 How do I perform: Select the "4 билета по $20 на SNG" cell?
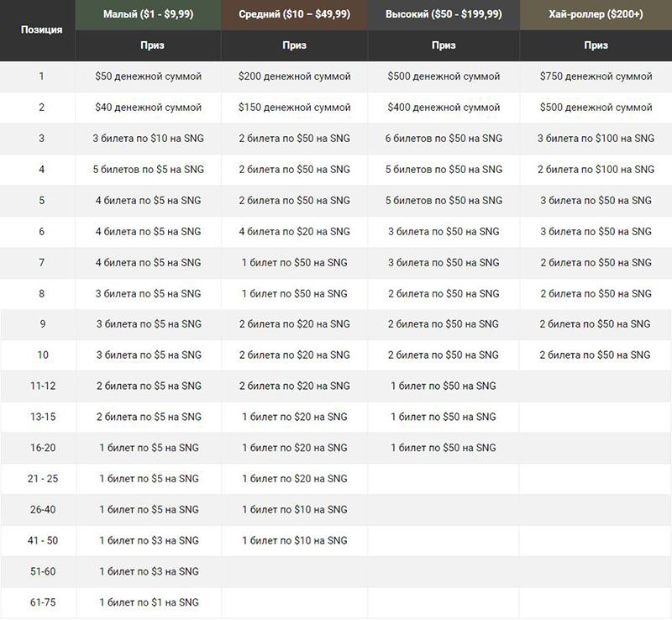(295, 232)
